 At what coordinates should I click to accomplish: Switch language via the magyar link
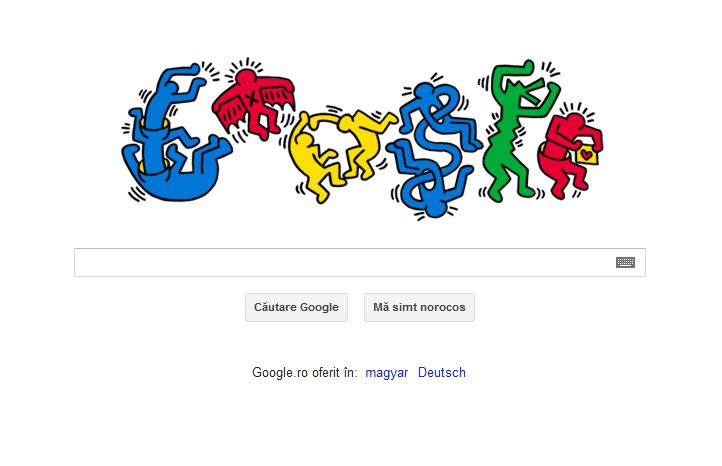click(387, 372)
